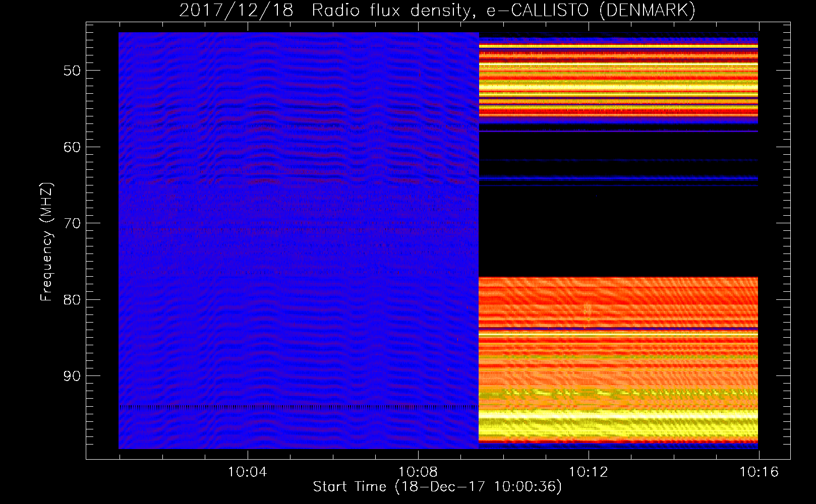Click the '10:12' time tick label

589,472
